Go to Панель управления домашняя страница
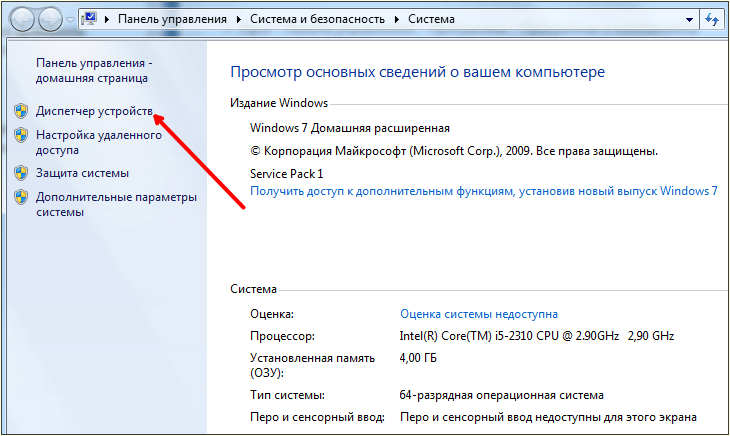This screenshot has height=436, width=730. coord(94,70)
